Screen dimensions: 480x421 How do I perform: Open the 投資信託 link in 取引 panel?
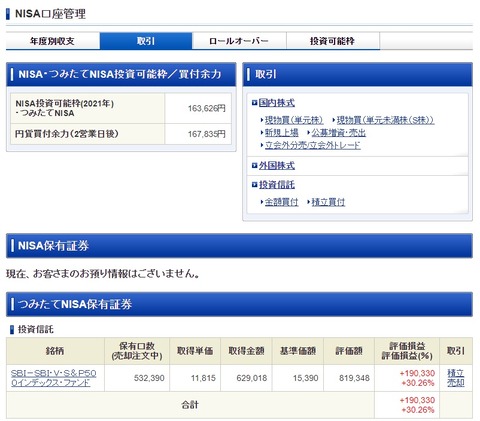(x=277, y=185)
